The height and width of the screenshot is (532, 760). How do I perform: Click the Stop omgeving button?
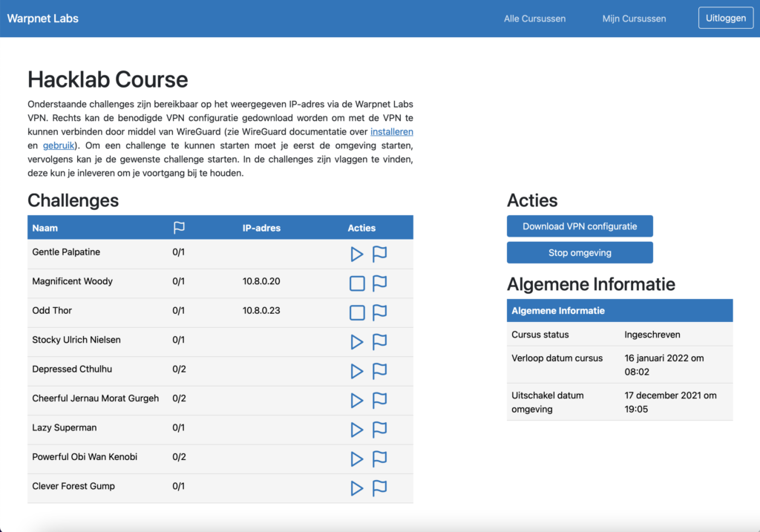point(580,253)
